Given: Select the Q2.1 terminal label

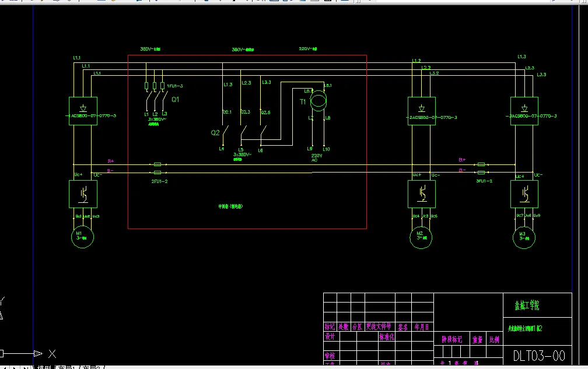Looking at the screenshot, I should (x=228, y=112).
